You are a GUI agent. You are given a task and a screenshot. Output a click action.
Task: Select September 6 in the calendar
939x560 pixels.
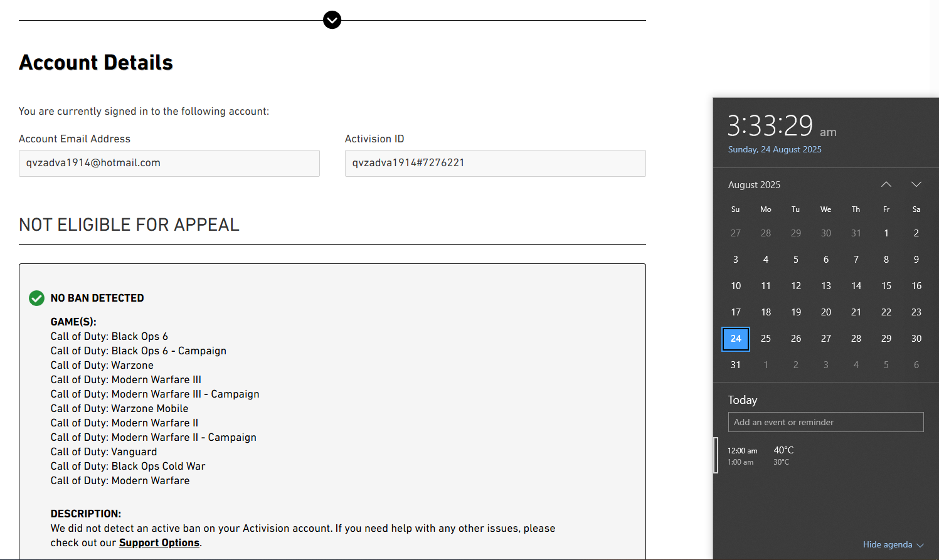click(x=916, y=365)
